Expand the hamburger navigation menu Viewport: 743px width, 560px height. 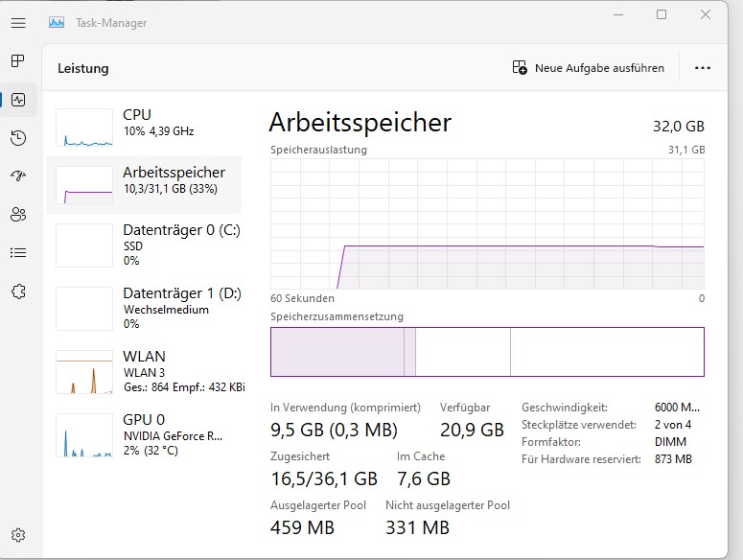click(x=18, y=23)
